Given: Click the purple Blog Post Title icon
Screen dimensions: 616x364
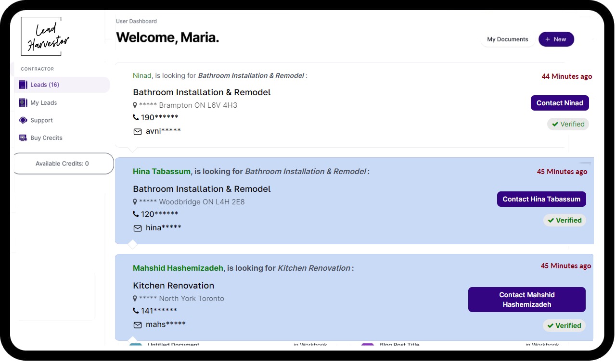Looking at the screenshot, I should (367, 344).
